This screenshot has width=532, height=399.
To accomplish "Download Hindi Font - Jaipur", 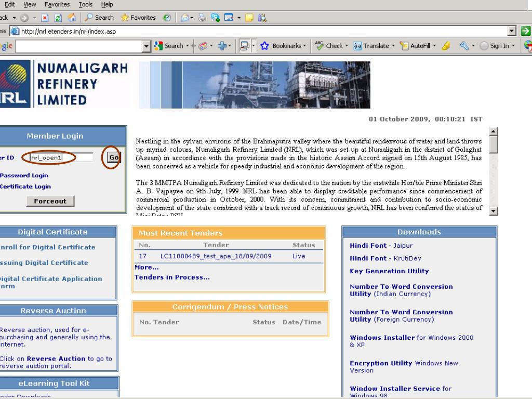I will [381, 246].
